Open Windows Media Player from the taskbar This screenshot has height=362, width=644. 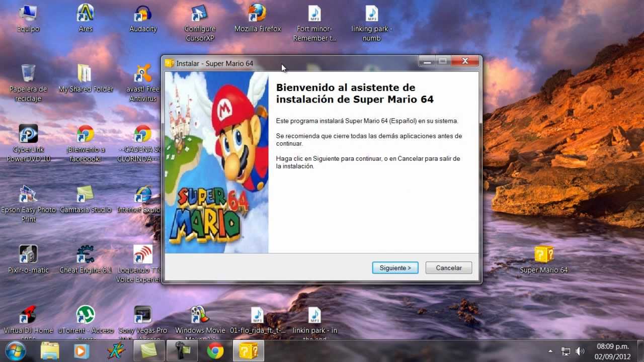[x=81, y=351]
